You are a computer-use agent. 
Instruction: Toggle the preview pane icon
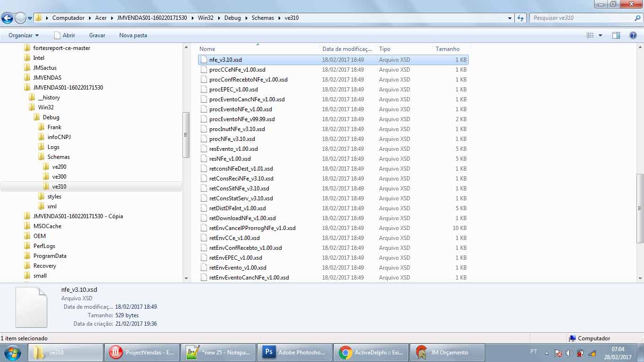(616, 35)
